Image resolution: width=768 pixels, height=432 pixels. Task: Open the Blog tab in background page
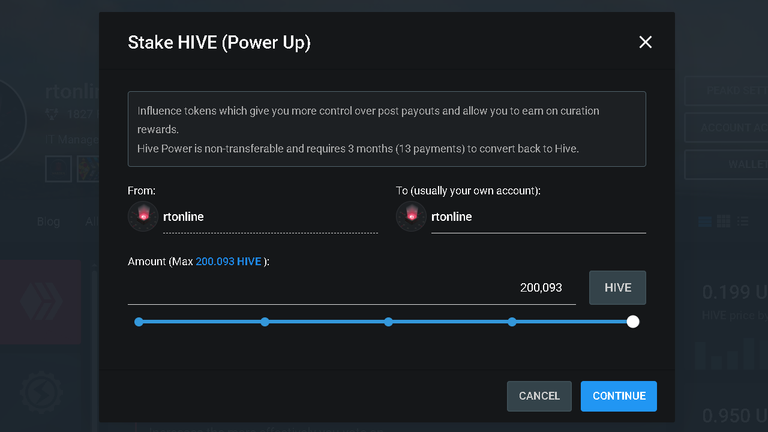click(x=48, y=221)
